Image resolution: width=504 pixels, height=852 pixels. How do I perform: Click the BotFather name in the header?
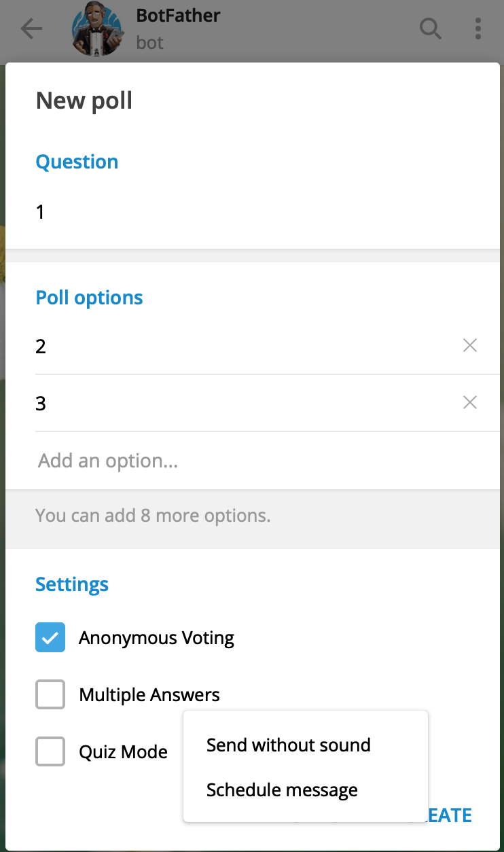point(178,15)
